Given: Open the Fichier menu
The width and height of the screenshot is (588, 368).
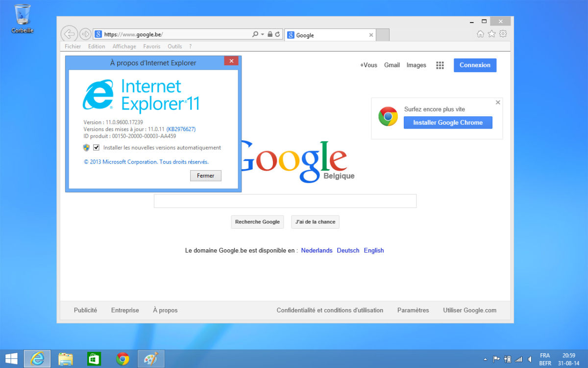Looking at the screenshot, I should point(73,47).
